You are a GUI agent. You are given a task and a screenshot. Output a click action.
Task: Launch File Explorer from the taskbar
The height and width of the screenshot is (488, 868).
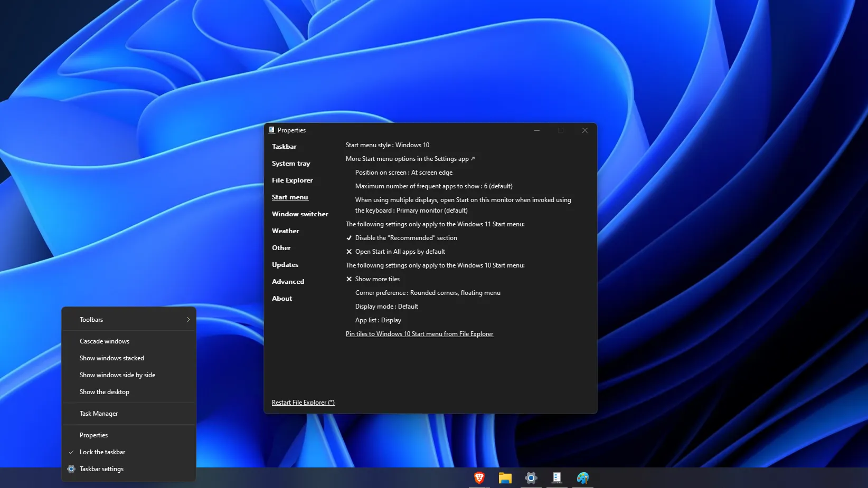coord(505,478)
